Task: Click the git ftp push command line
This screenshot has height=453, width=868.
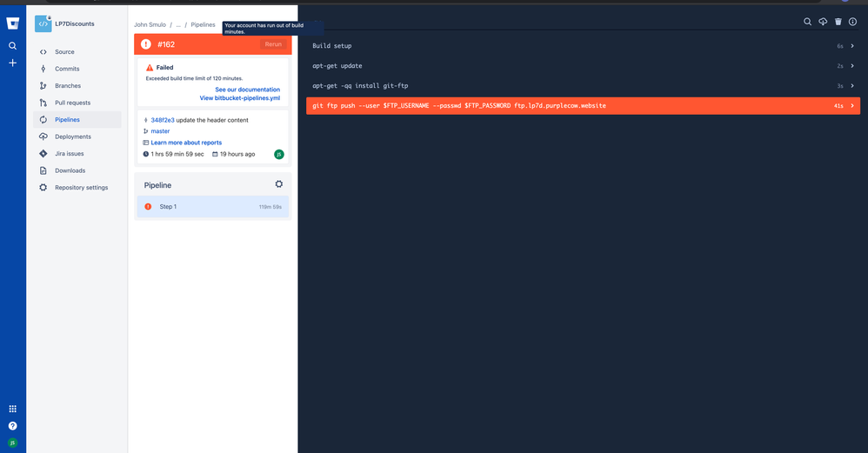Action: coord(459,106)
